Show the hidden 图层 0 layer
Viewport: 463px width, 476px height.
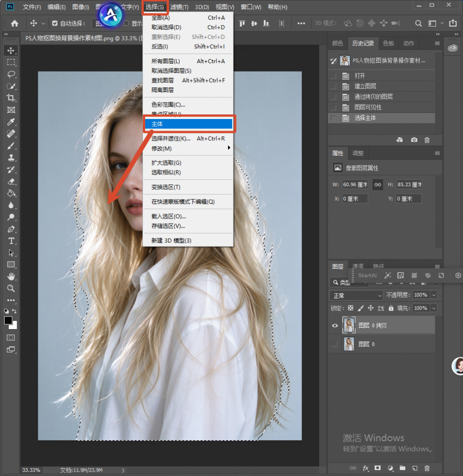(335, 344)
